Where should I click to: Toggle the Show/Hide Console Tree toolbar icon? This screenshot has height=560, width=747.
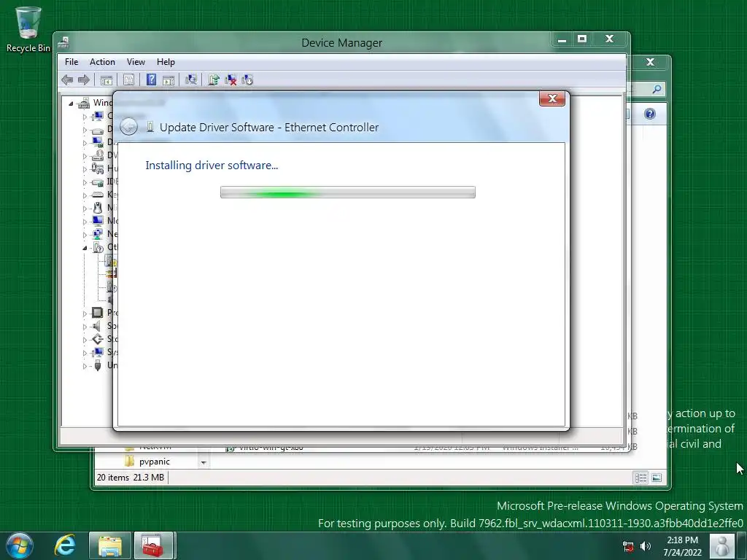click(x=107, y=80)
